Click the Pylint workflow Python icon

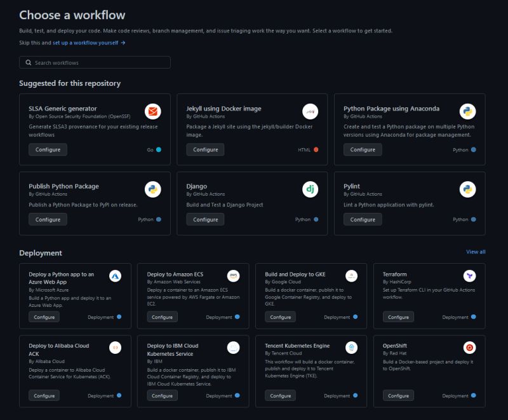pyautogui.click(x=467, y=189)
